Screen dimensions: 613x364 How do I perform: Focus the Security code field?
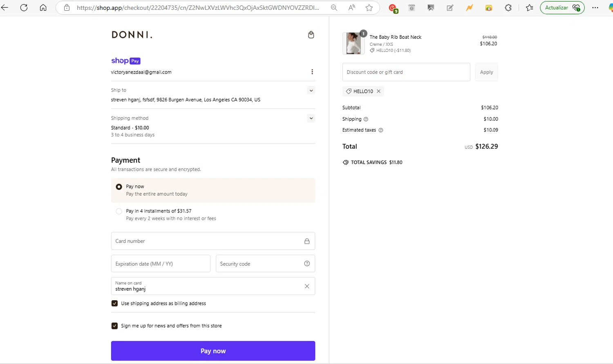[265, 264]
